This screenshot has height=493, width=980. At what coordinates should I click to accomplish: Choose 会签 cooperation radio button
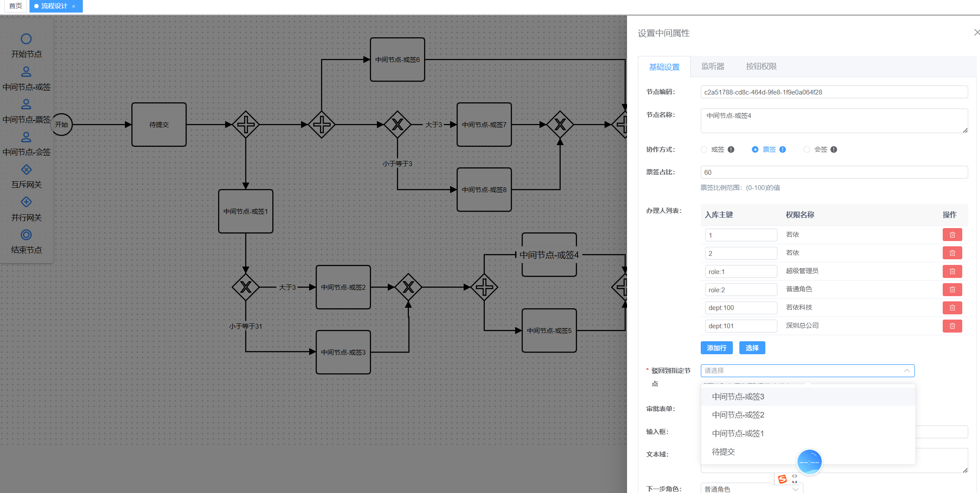pos(807,150)
